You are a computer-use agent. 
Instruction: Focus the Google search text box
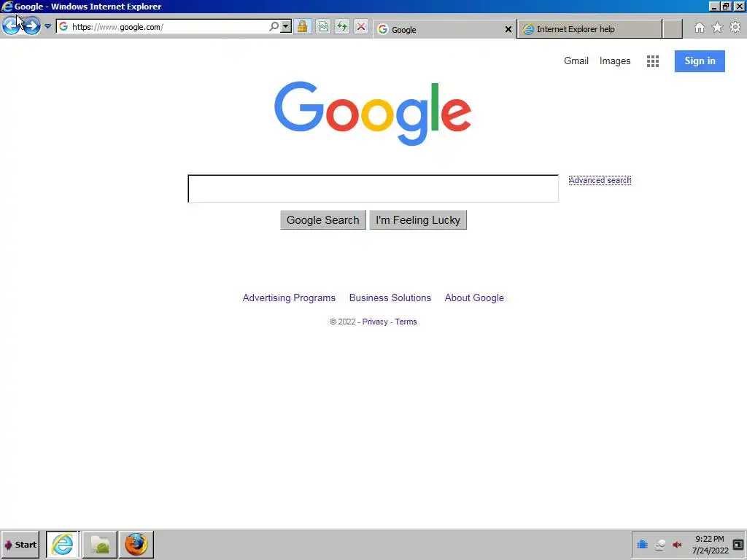(x=373, y=189)
